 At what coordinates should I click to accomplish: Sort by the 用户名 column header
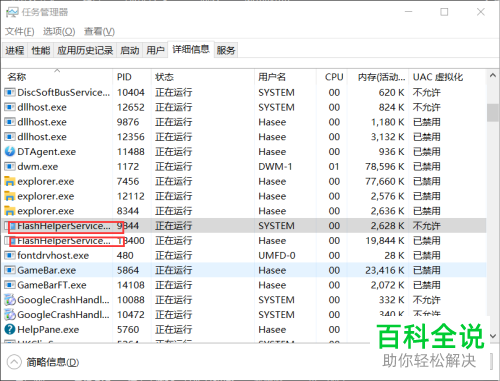click(285, 77)
